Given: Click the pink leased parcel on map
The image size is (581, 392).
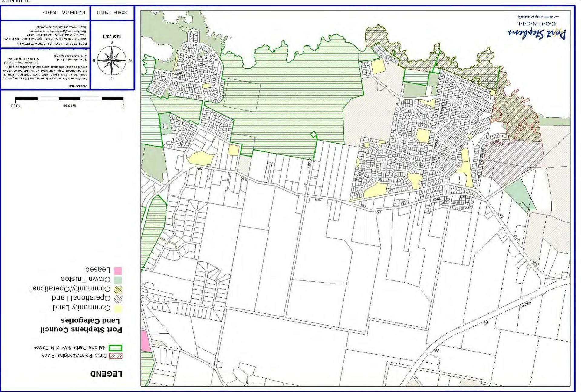Looking at the screenshot, I should tap(146, 341).
